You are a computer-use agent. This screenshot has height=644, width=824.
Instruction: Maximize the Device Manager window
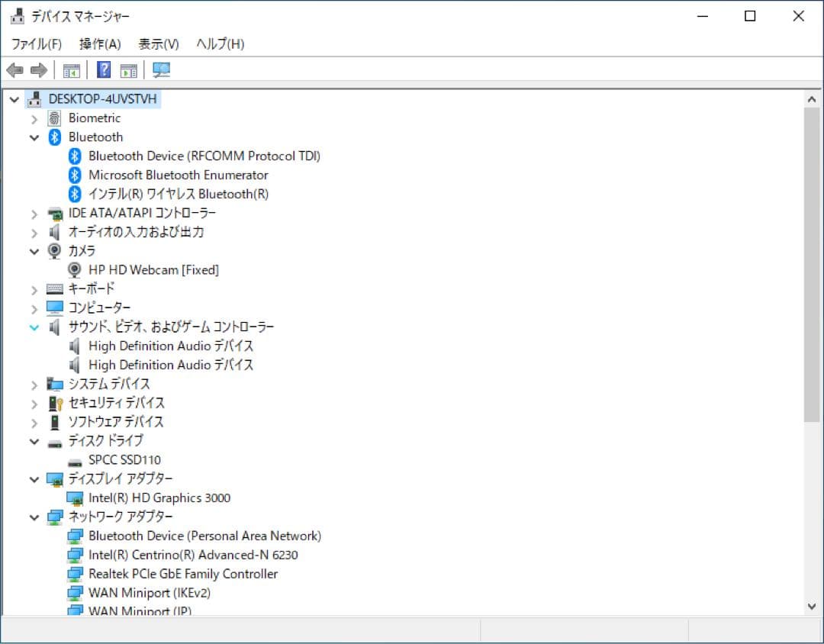750,16
